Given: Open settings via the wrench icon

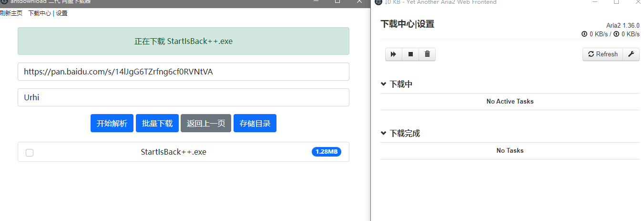Looking at the screenshot, I should [x=631, y=54].
